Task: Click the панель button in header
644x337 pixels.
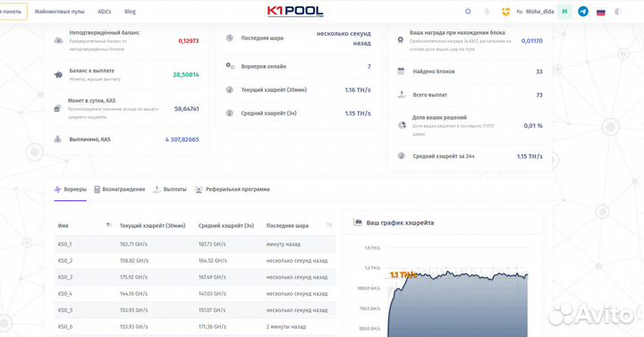Action: click(13, 12)
